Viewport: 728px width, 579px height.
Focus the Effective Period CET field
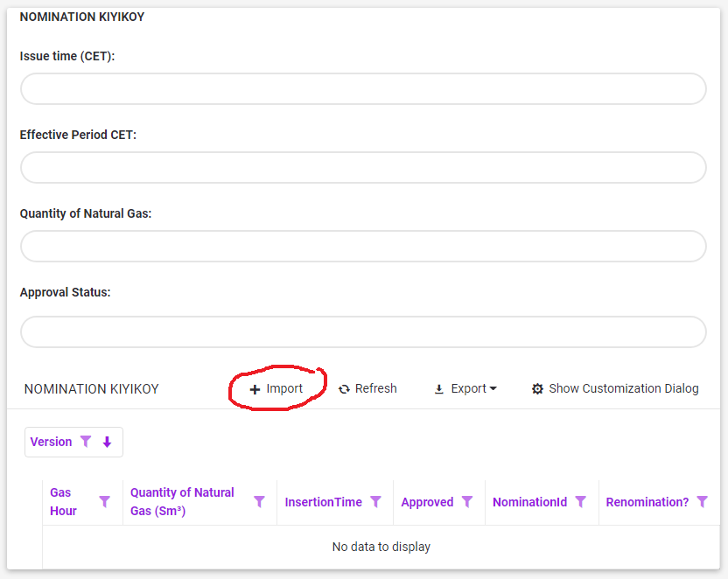click(363, 168)
